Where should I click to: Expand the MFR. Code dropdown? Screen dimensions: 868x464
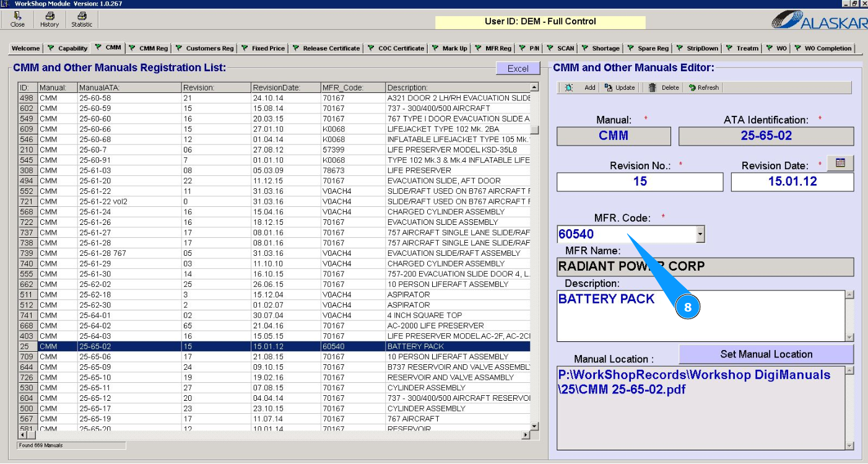coord(700,234)
